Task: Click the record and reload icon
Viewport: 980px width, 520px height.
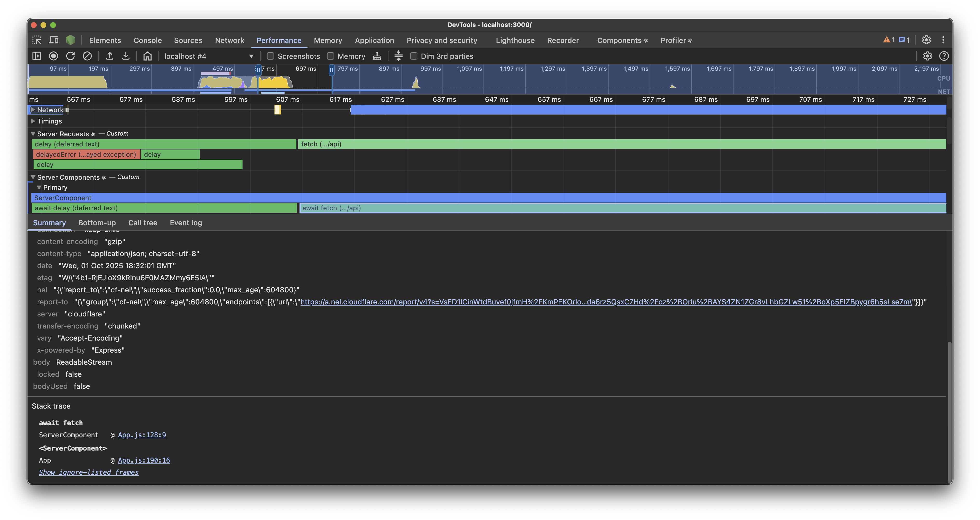Action: point(71,56)
